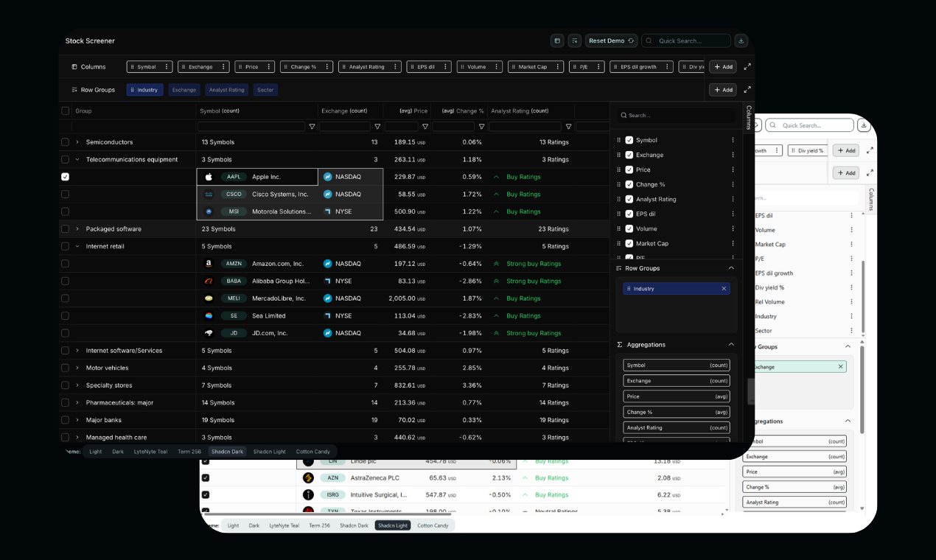936x560 pixels.
Task: Click the drag handle beside Volume in the dark panel
Action: point(619,228)
